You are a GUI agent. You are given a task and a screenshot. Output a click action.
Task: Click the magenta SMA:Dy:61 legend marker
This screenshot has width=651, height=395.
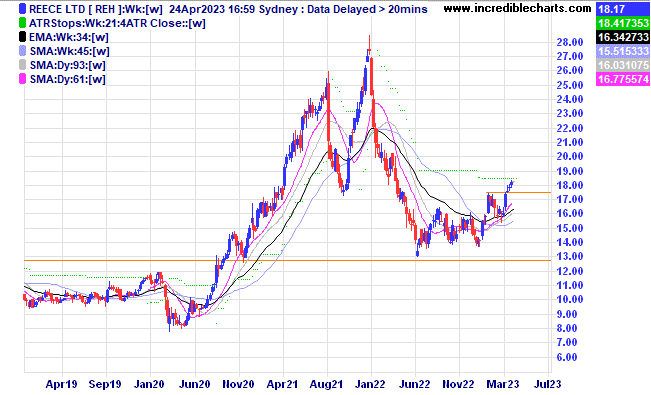(22, 79)
